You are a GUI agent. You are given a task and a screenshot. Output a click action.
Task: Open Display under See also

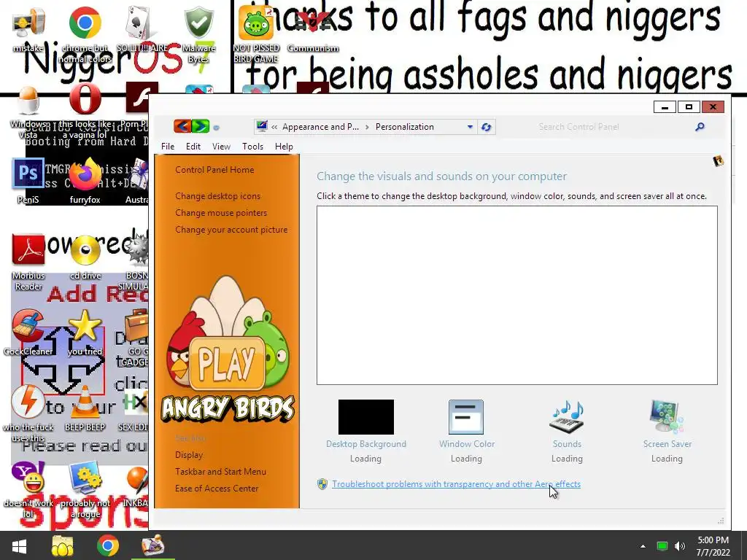(189, 455)
